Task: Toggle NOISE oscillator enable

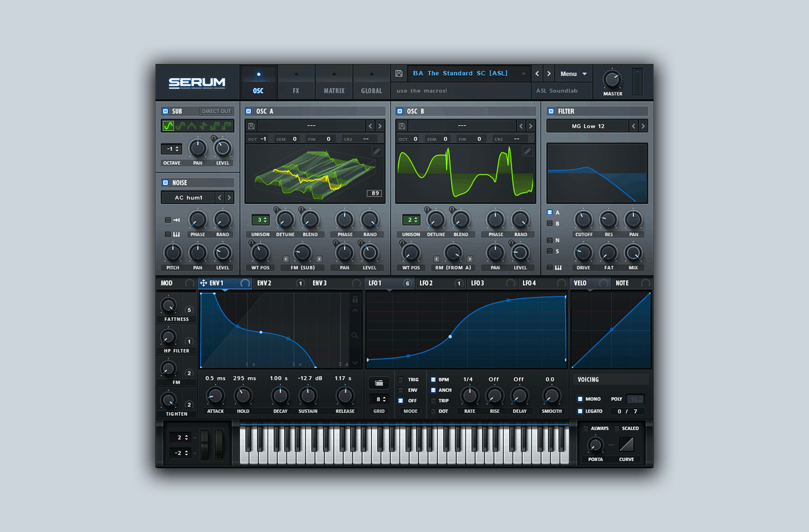Action: click(x=165, y=182)
